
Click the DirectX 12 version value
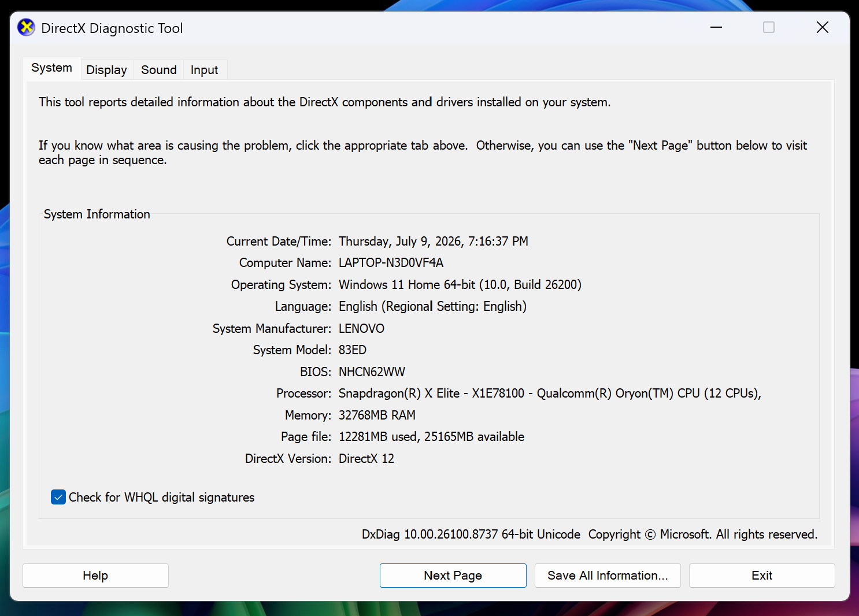[366, 459]
